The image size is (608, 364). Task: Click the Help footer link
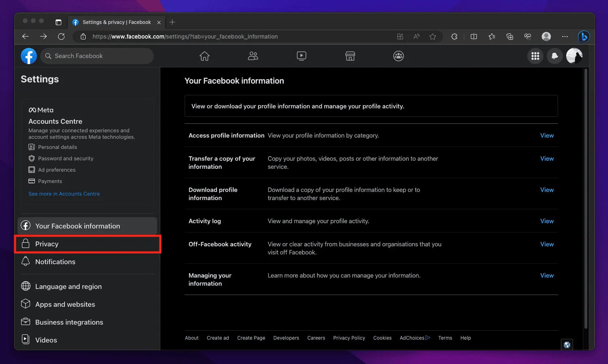pos(466,338)
